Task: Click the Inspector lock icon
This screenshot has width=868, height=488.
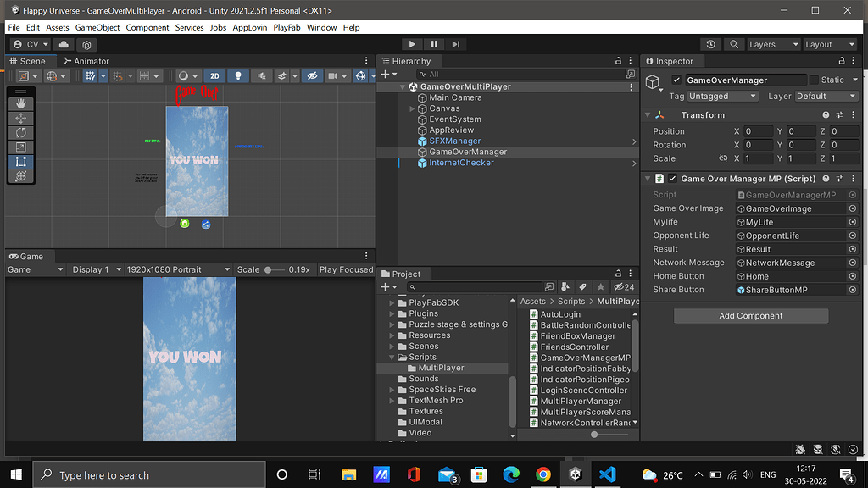Action: (840, 61)
